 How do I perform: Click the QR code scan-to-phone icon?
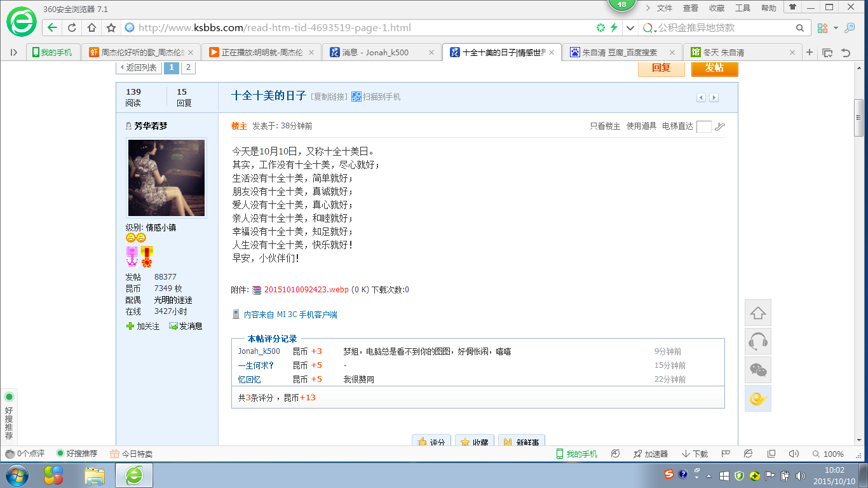[356, 97]
